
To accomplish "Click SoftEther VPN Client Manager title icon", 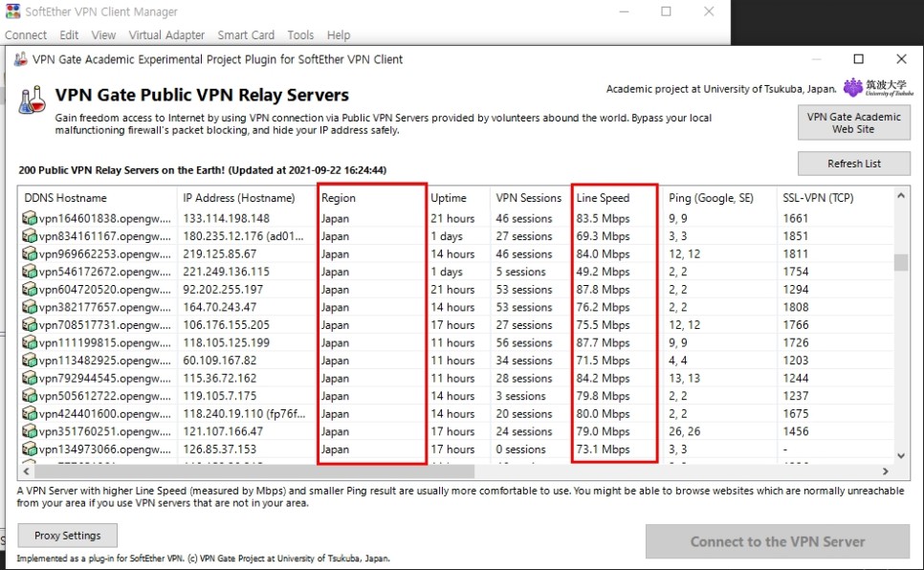I will tap(13, 11).
